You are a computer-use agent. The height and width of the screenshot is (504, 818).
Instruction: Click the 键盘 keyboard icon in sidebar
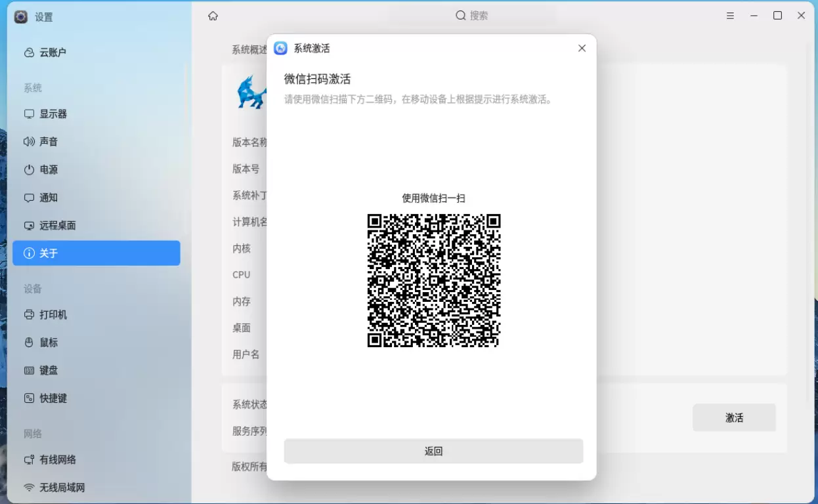[x=29, y=370]
